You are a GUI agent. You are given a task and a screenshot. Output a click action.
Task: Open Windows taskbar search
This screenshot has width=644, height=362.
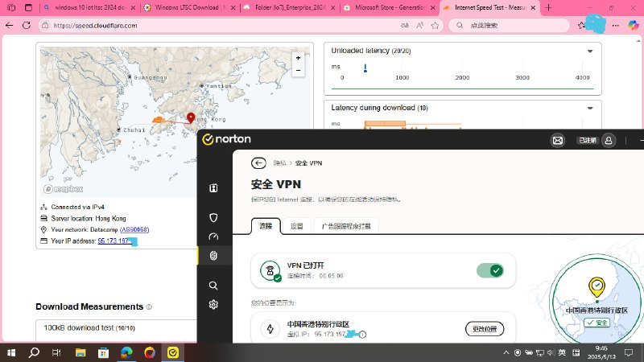(34, 352)
